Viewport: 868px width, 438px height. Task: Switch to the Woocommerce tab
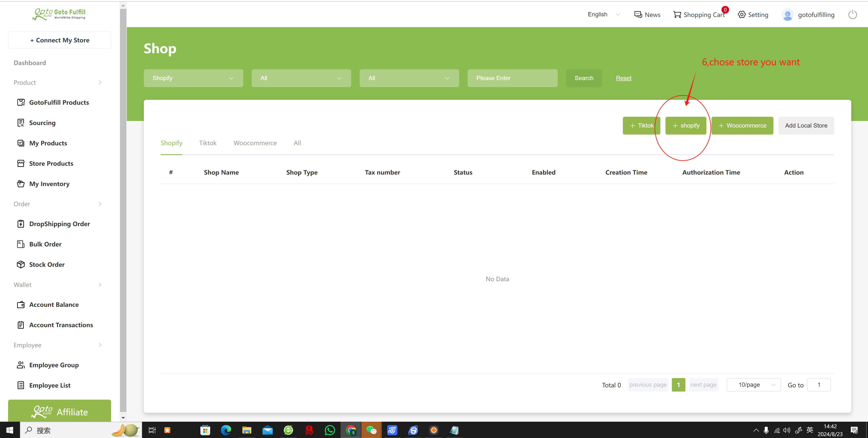[255, 143]
